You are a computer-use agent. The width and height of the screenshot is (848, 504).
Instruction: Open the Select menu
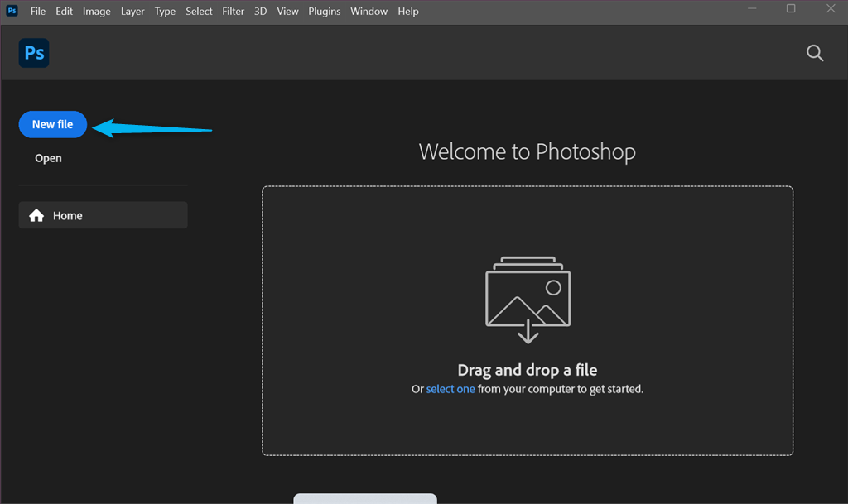(x=199, y=12)
